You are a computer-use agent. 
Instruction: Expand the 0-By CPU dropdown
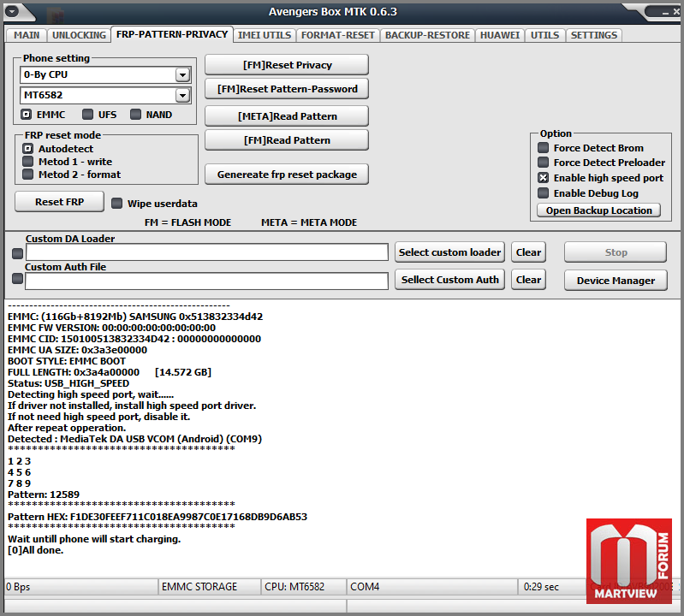click(x=182, y=75)
